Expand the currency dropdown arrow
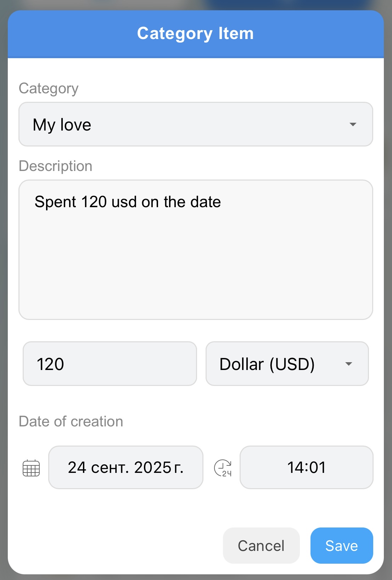The width and height of the screenshot is (392, 580). coord(349,364)
